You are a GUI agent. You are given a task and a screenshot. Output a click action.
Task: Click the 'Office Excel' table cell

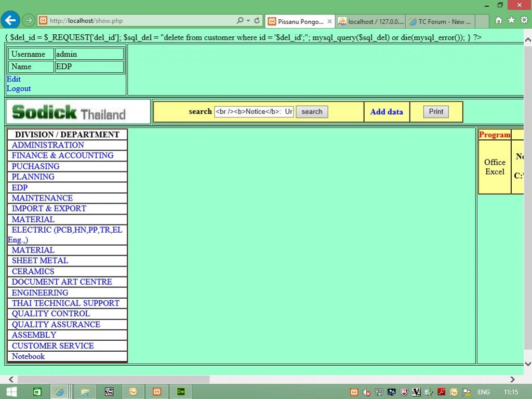(x=495, y=167)
